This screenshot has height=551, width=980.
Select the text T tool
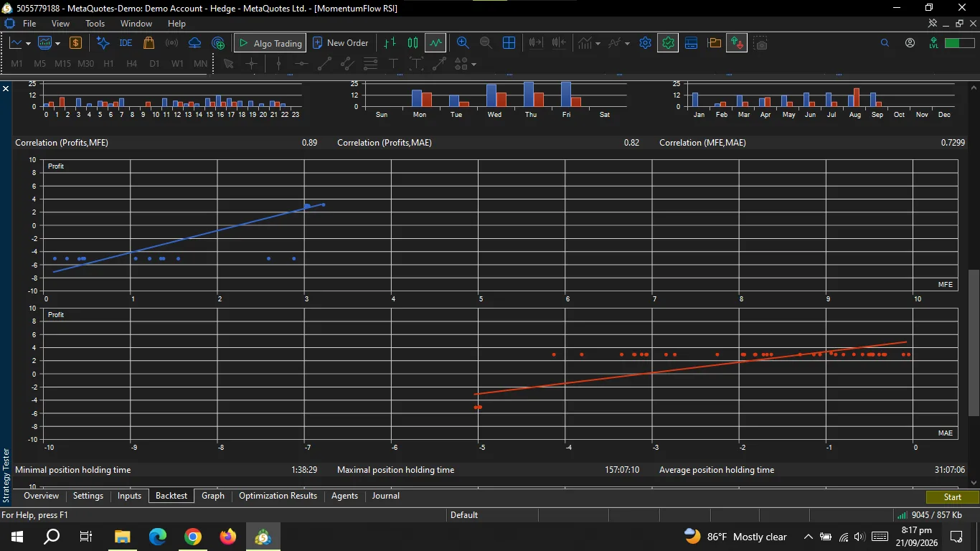click(x=393, y=64)
